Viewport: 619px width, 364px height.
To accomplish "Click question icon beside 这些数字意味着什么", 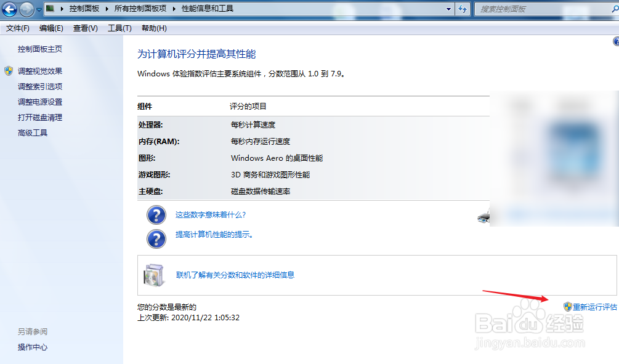I will coord(156,215).
